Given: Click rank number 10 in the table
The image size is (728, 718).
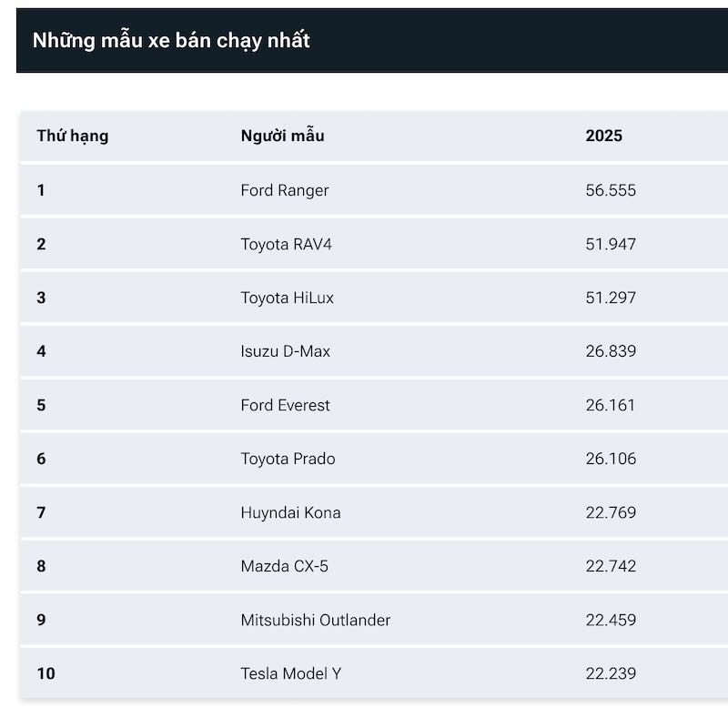Looking at the screenshot, I should [x=46, y=673].
